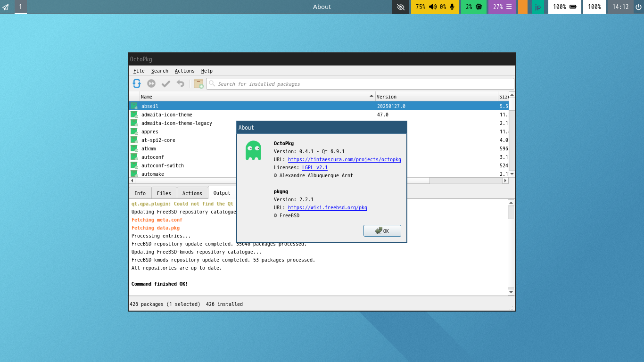Image resolution: width=644 pixels, height=362 pixels.
Task: Click the power icon in top panel
Action: coord(638,7)
